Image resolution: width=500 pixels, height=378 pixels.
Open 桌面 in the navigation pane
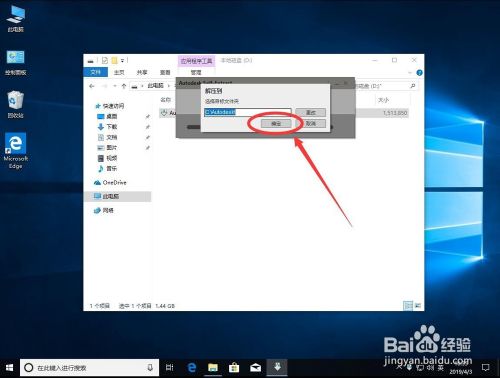click(112, 116)
